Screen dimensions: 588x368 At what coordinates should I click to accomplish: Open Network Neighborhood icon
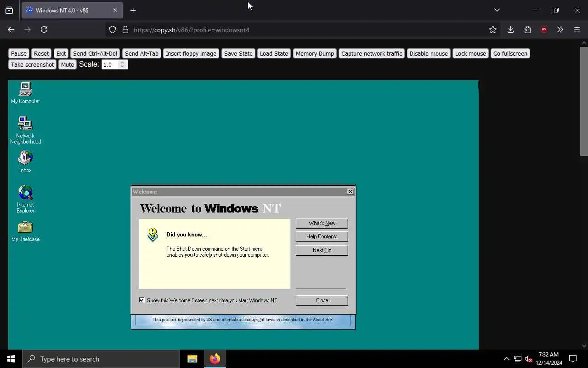click(25, 130)
